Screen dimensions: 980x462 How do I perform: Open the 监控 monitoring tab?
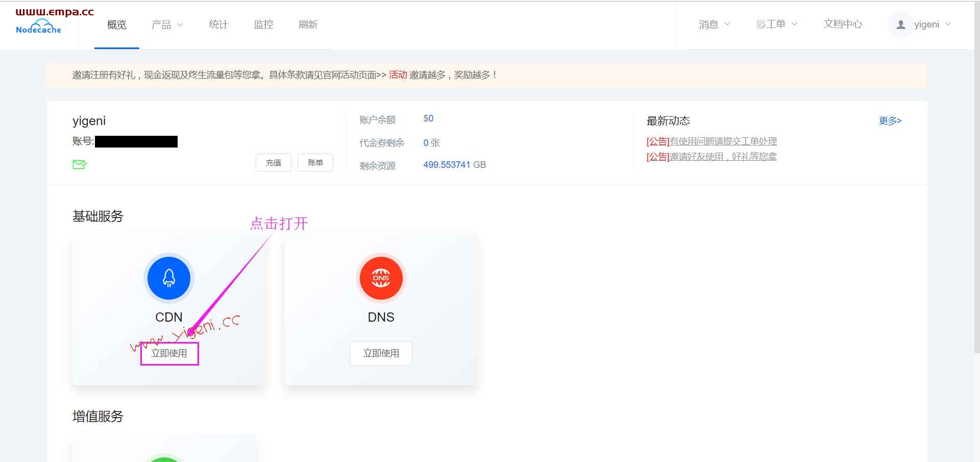[x=263, y=25]
